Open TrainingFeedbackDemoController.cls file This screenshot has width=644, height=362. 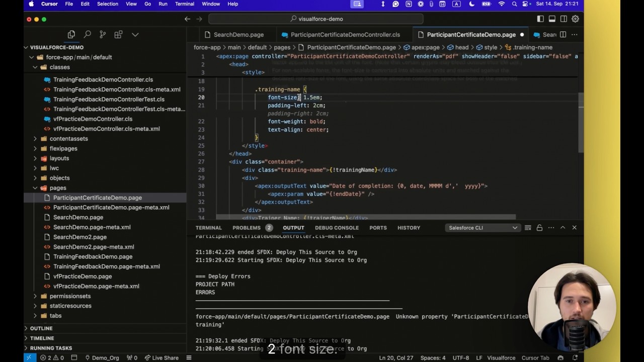[x=103, y=79]
